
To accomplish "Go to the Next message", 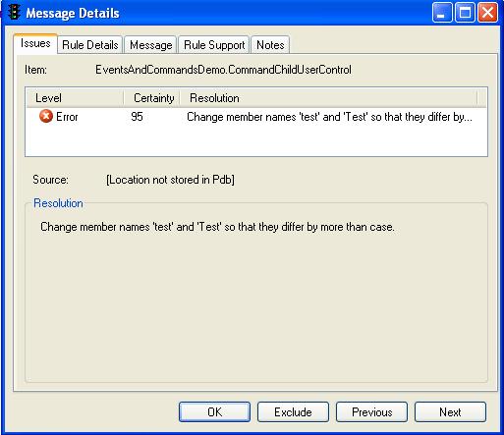I will pos(450,411).
